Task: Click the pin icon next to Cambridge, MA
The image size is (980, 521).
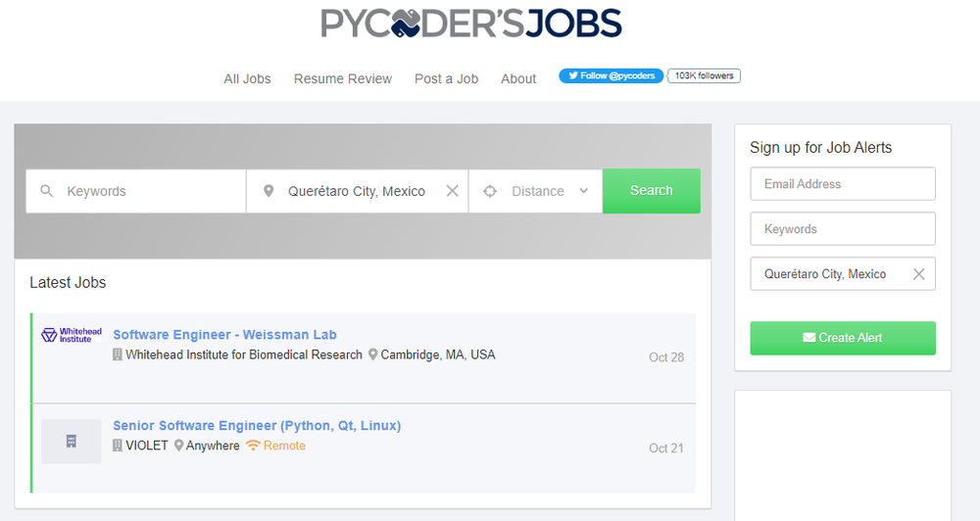Action: coord(373,355)
